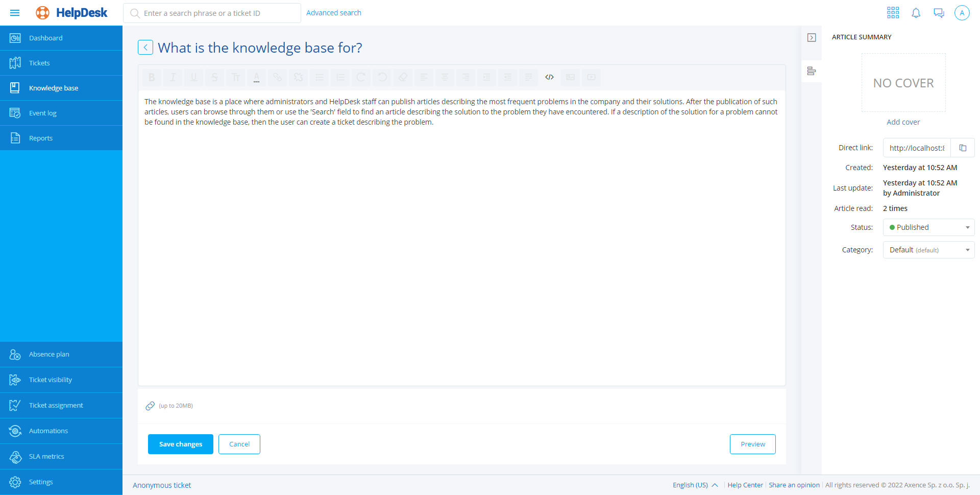Open the notifications bell

coord(916,13)
